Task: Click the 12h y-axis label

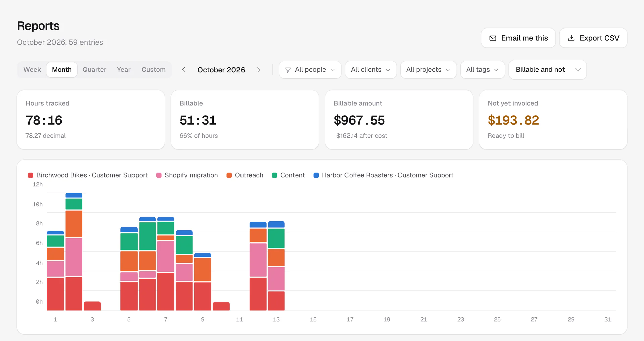Action: (x=38, y=184)
